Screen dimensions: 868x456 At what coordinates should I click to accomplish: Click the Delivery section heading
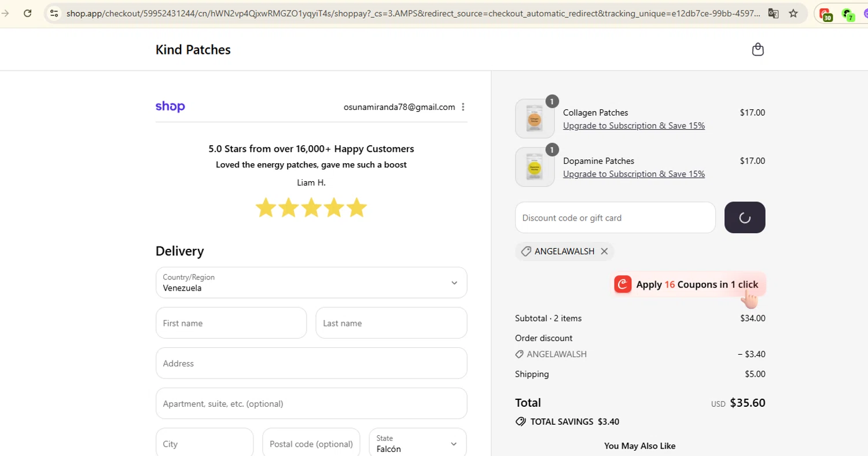(x=180, y=251)
